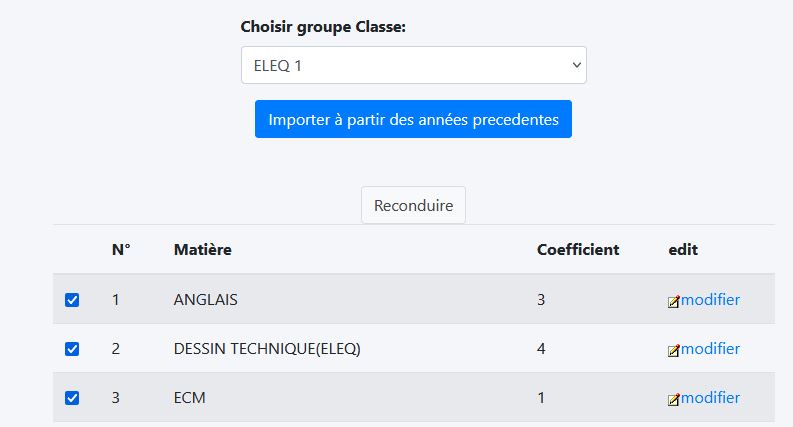Click the Coefficient column header
Screen dimensions: 793x427
(578, 249)
